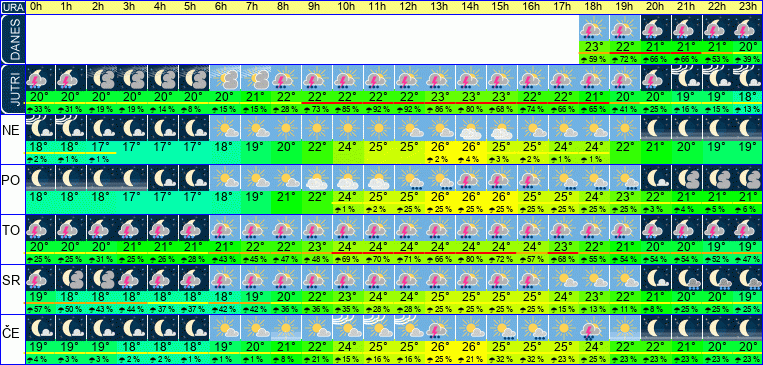Click the PO 0h clear moon icon
The height and width of the screenshot is (365, 763).
coord(39,178)
